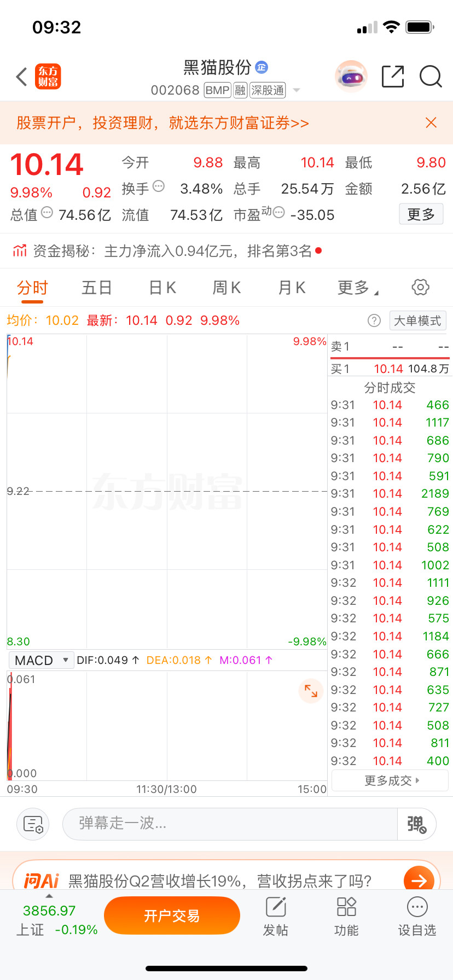Expand the MACD chart fullscreen icon

tap(311, 691)
